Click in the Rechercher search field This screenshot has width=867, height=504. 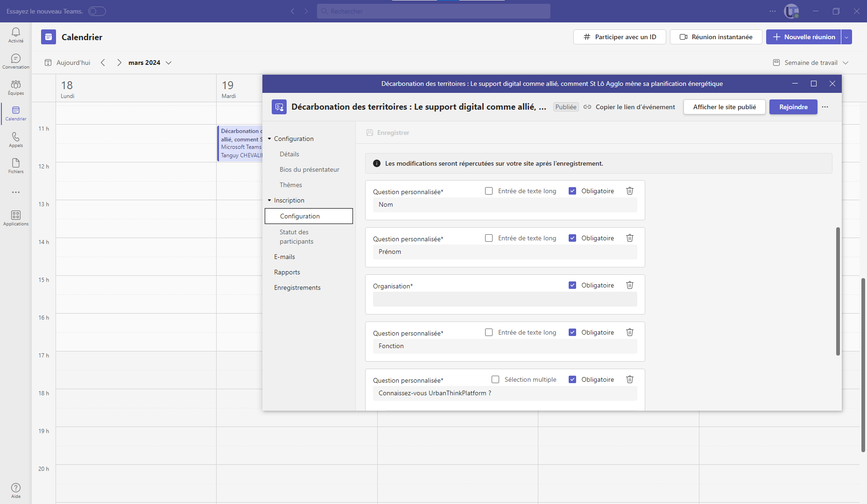[x=433, y=11]
